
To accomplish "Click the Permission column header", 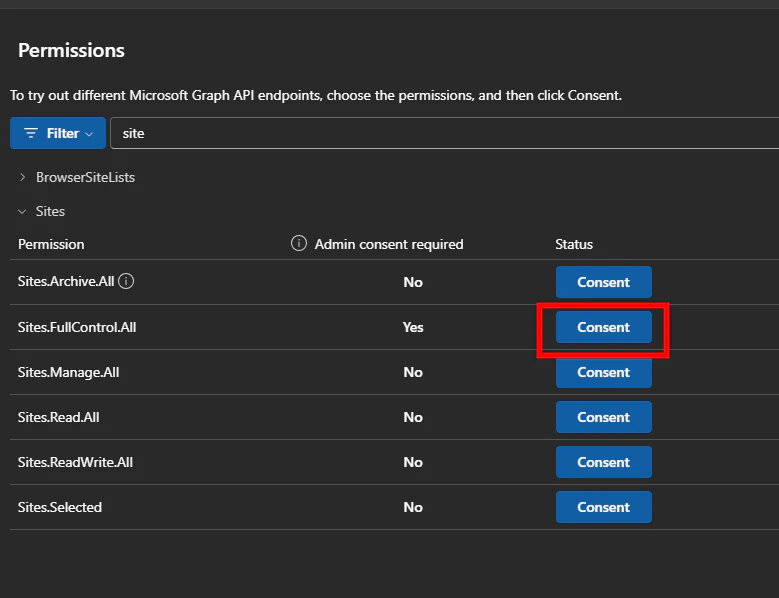I will (51, 244).
